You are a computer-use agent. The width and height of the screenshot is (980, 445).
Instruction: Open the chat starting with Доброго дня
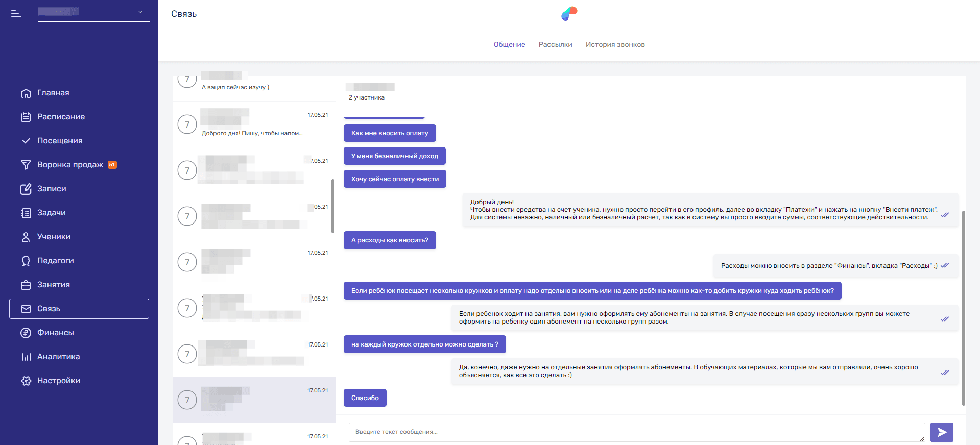[x=254, y=125]
